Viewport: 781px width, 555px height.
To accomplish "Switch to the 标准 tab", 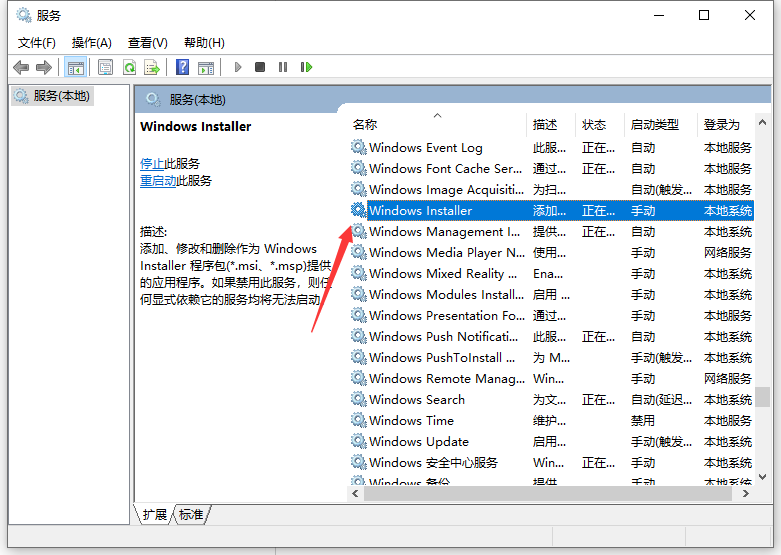I will click(191, 514).
